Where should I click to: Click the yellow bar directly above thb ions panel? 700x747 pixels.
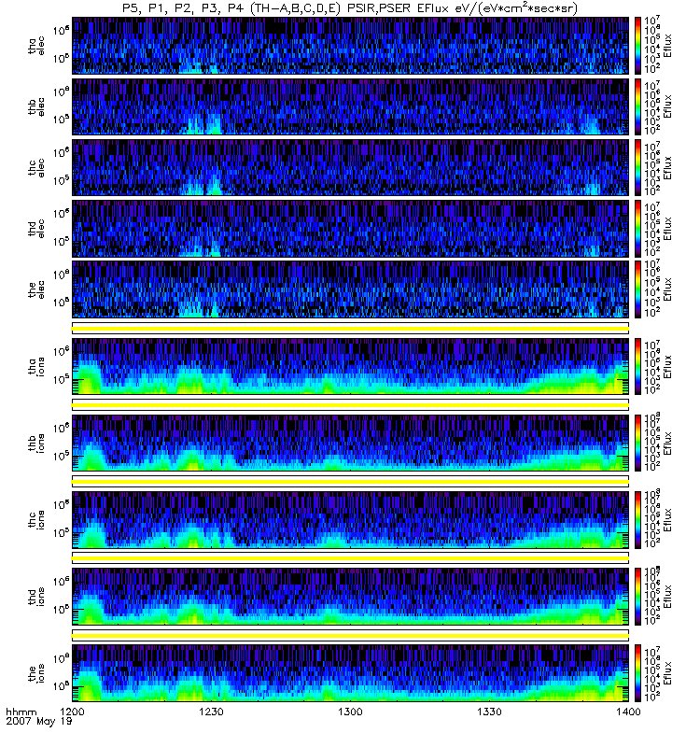click(x=351, y=405)
